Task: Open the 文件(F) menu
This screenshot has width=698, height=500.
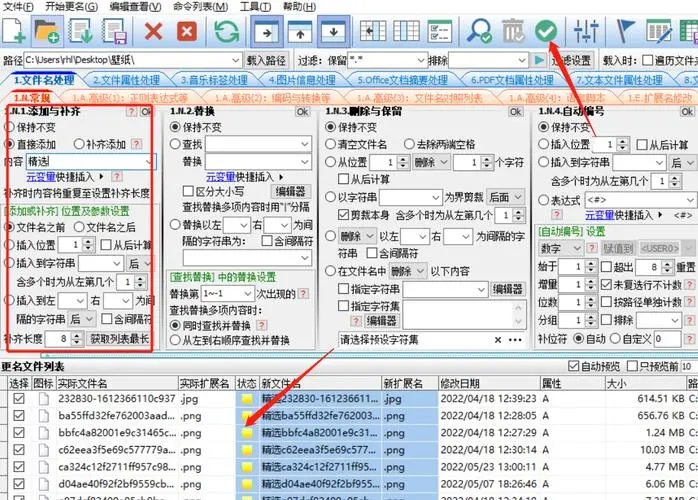Action: point(18,7)
